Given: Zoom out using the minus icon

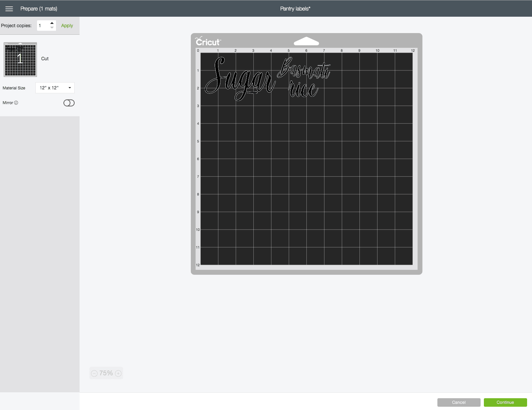Looking at the screenshot, I should [x=94, y=373].
